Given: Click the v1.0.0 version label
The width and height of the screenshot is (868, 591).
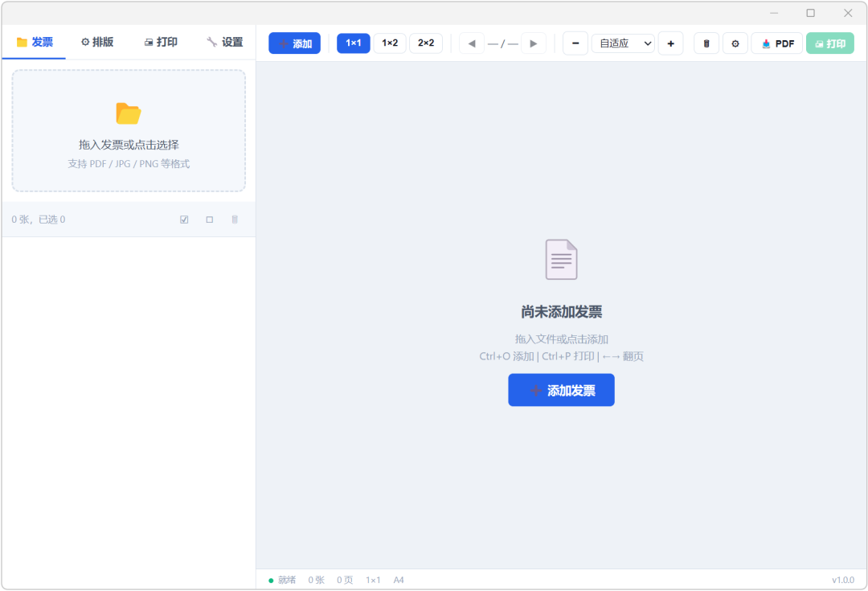Looking at the screenshot, I should [x=843, y=580].
